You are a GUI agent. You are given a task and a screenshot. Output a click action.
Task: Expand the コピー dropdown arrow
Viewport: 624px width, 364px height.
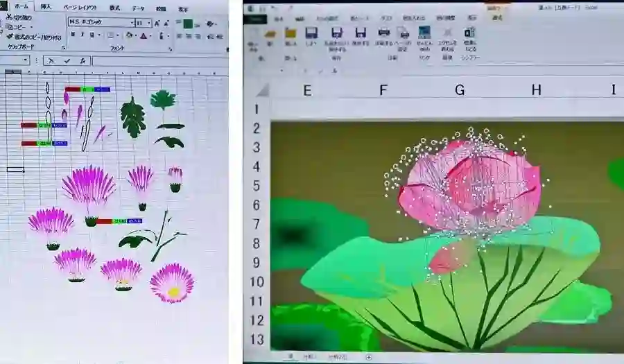(x=31, y=27)
